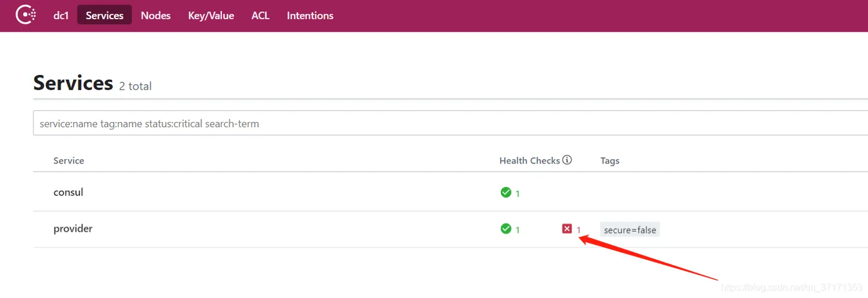Focus the service search filter field

tap(434, 123)
